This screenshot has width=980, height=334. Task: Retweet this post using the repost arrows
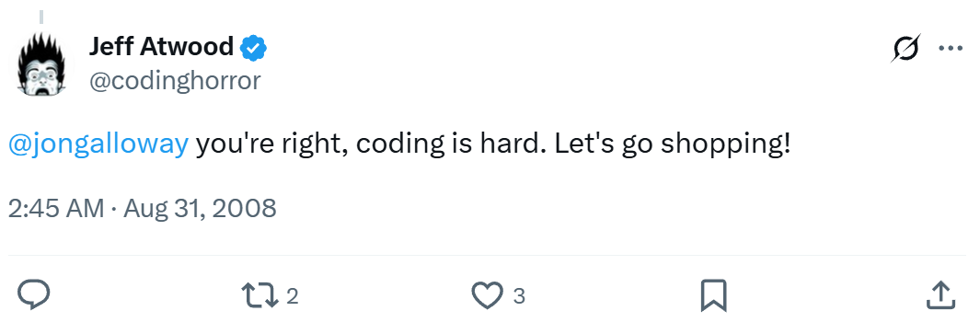pyautogui.click(x=260, y=295)
